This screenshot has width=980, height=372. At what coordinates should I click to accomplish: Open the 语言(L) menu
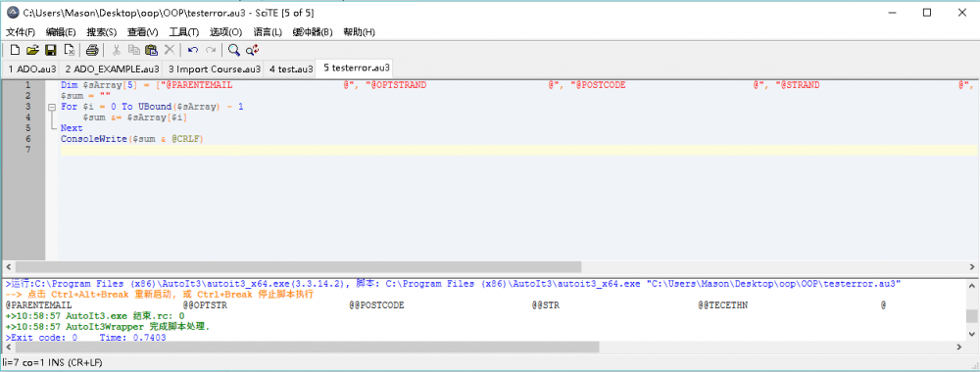(268, 32)
